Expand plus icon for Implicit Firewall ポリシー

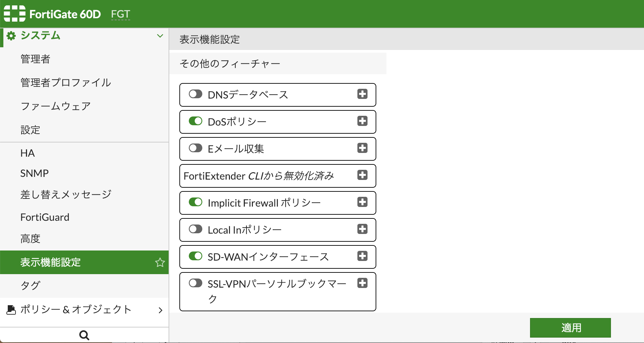tap(362, 202)
